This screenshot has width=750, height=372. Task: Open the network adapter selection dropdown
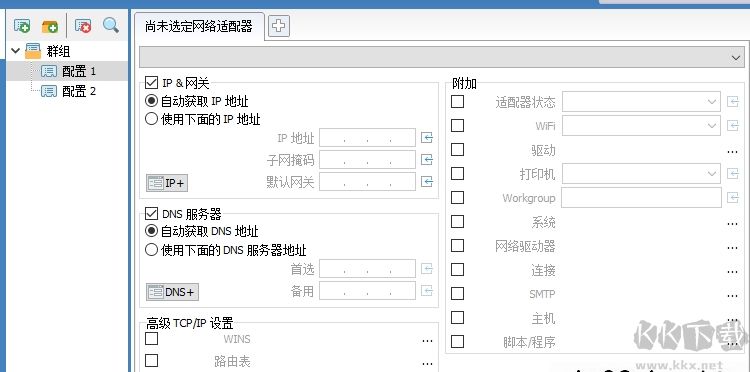442,57
